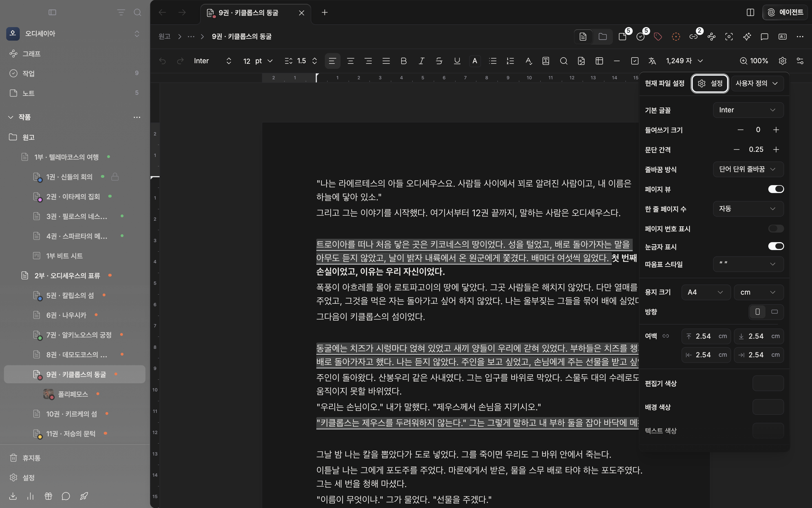This screenshot has height=508, width=812.
Task: Open the 그래프 sidebar item
Action: point(75,54)
